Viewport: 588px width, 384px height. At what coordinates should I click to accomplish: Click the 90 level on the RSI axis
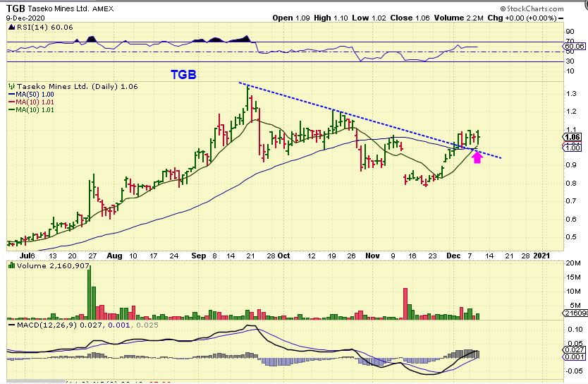pyautogui.click(x=570, y=32)
